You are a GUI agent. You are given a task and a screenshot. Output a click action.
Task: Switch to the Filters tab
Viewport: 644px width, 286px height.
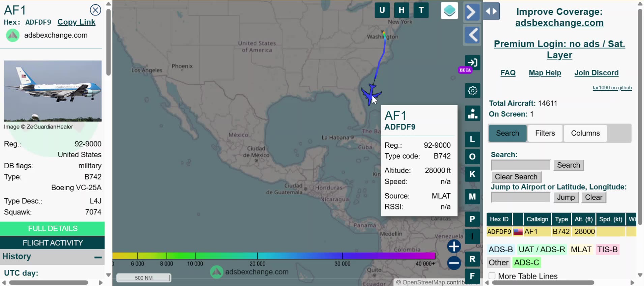(545, 133)
